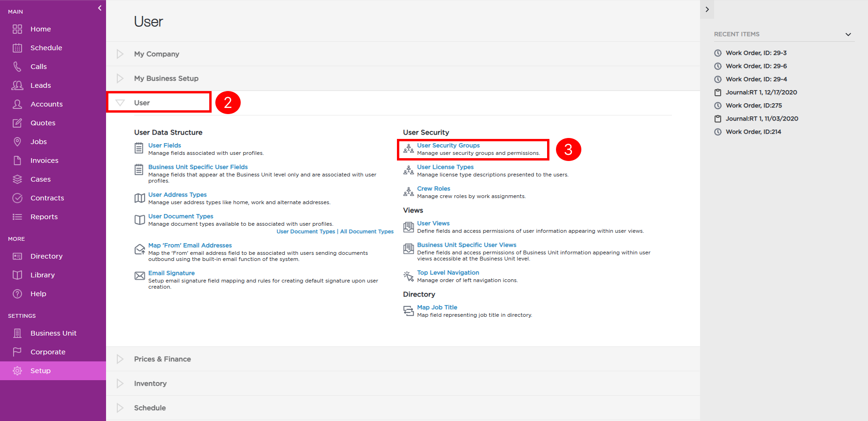Viewport: 868px width, 421px height.
Task: Click the Top Level Navigation cursor icon
Action: tap(409, 276)
